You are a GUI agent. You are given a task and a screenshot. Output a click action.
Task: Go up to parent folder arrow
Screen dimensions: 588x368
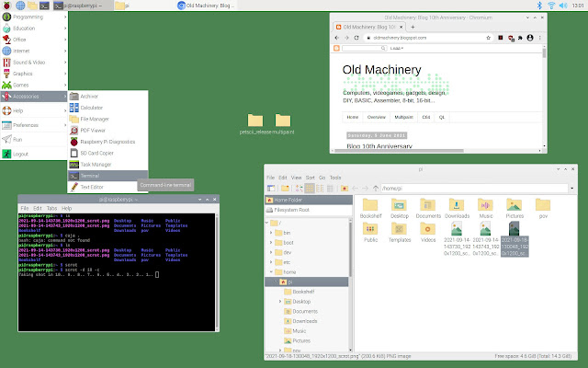(x=376, y=188)
